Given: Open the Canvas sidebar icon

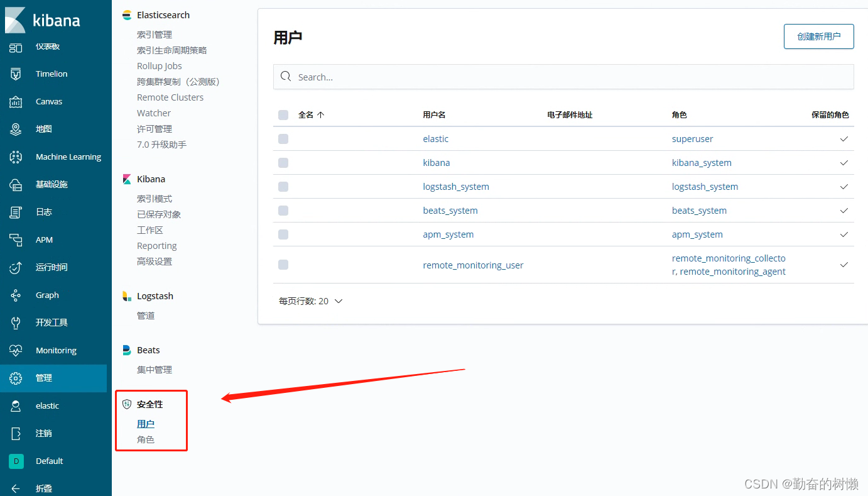Looking at the screenshot, I should [16, 102].
